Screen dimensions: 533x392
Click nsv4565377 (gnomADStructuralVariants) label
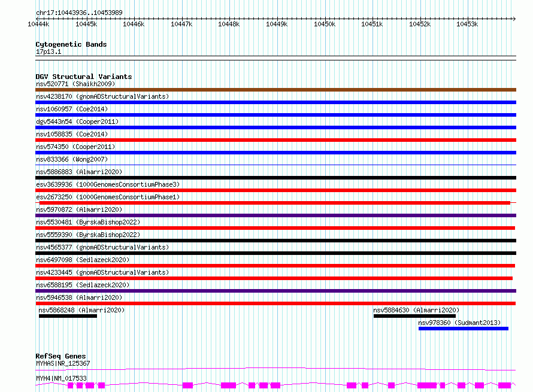point(102,247)
